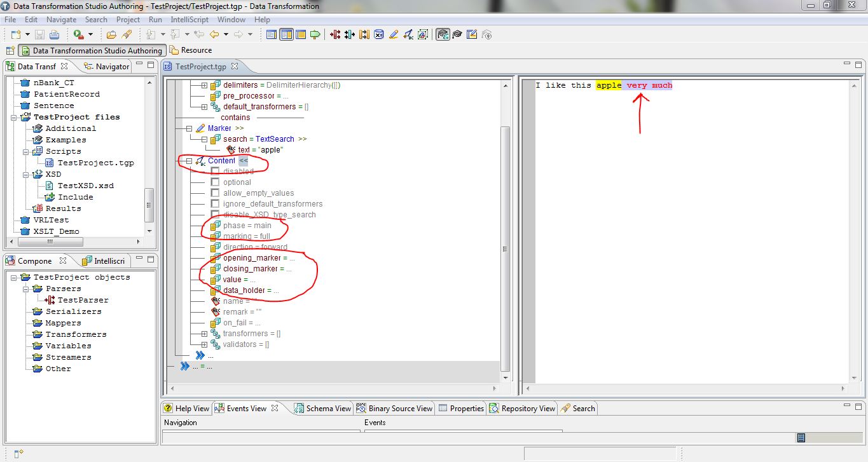Expand the validators node
The width and height of the screenshot is (868, 462).
tap(204, 344)
